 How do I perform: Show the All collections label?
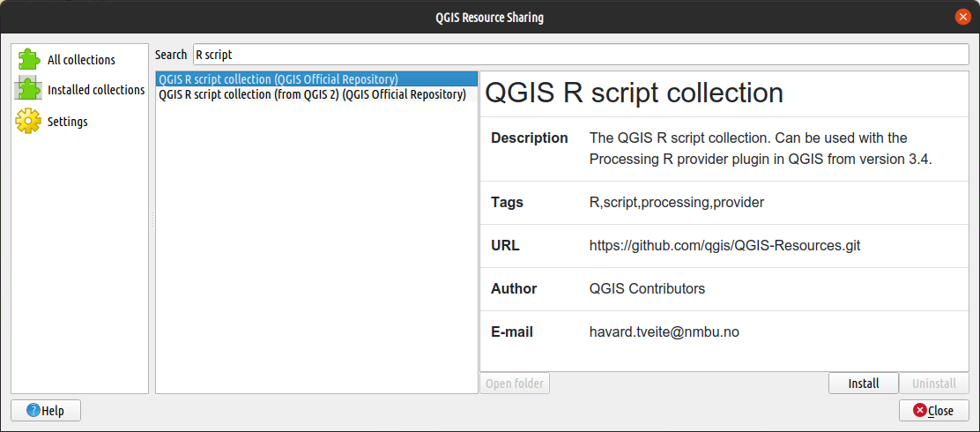pyautogui.click(x=81, y=60)
